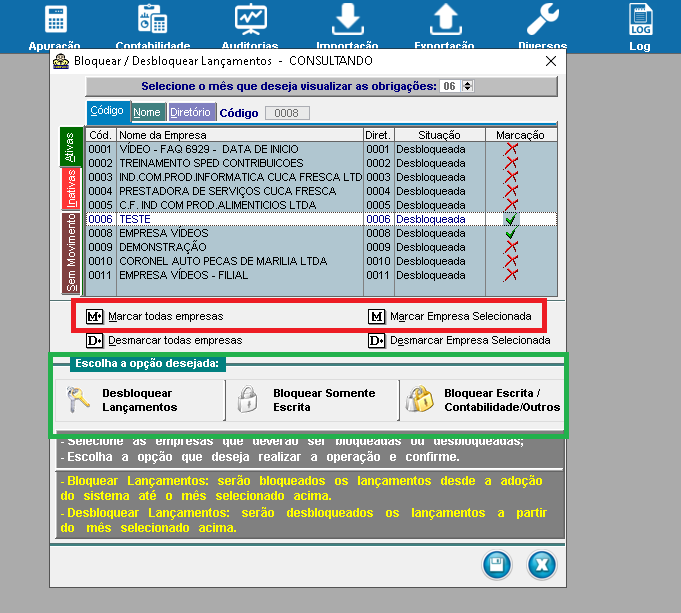The image size is (681, 613).
Task: Open the Apuração module icon
Action: click(56, 19)
